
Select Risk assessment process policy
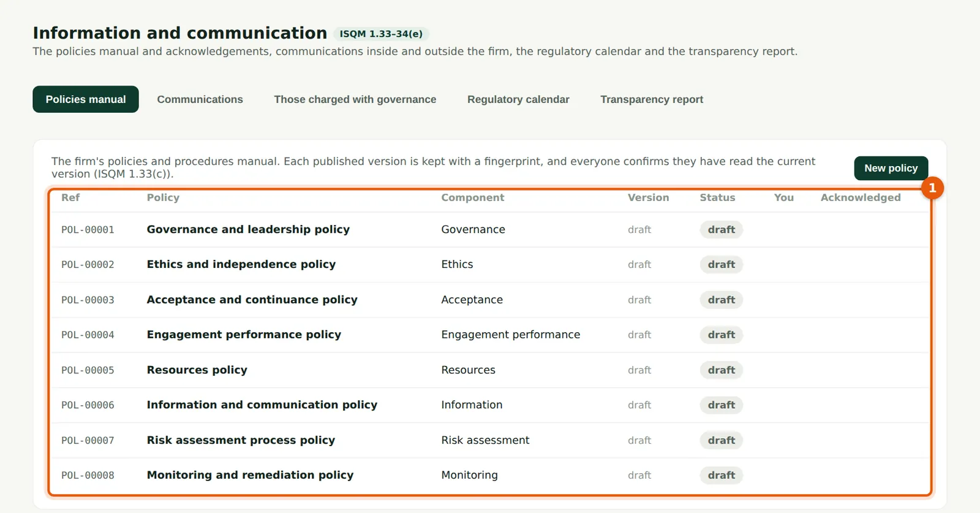pos(241,440)
